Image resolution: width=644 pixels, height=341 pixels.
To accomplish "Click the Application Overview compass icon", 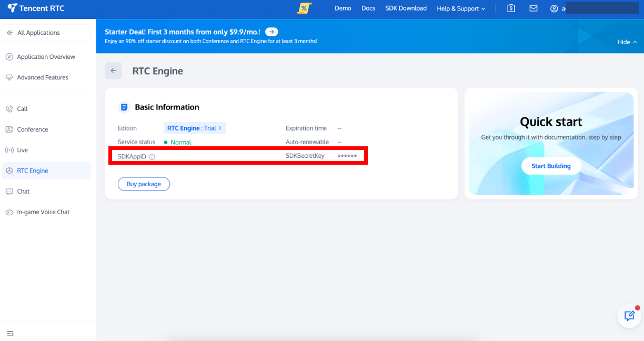I will (x=9, y=57).
